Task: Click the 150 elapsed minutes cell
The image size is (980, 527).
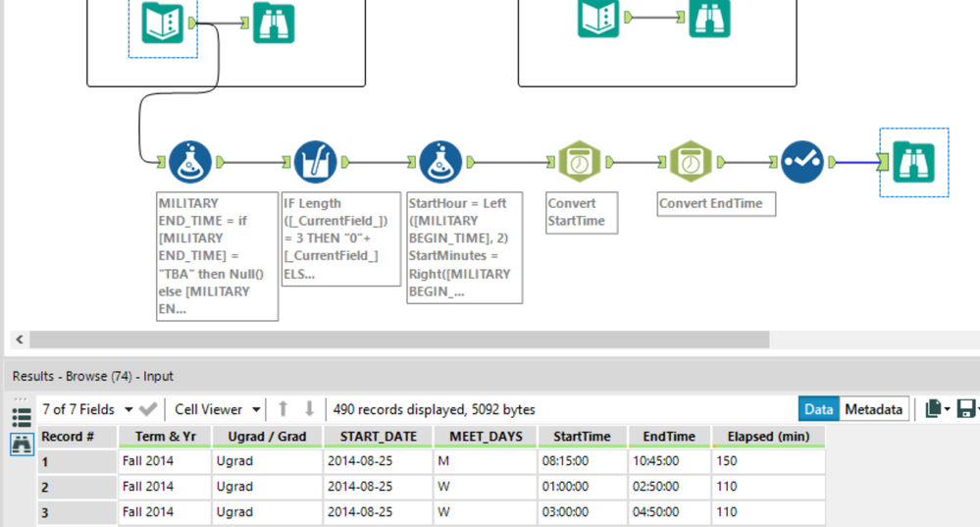Action: [x=768, y=461]
